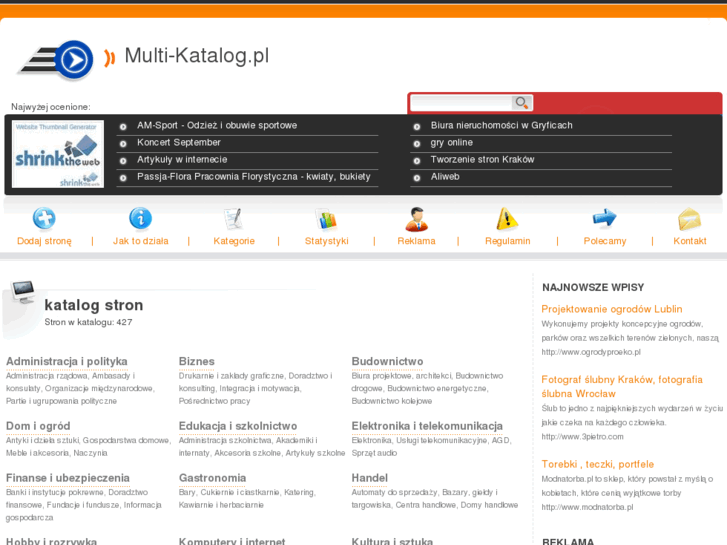Image resolution: width=727 pixels, height=545 pixels.
Task: Click the plus icon above Dodaj stronę
Action: tap(45, 218)
